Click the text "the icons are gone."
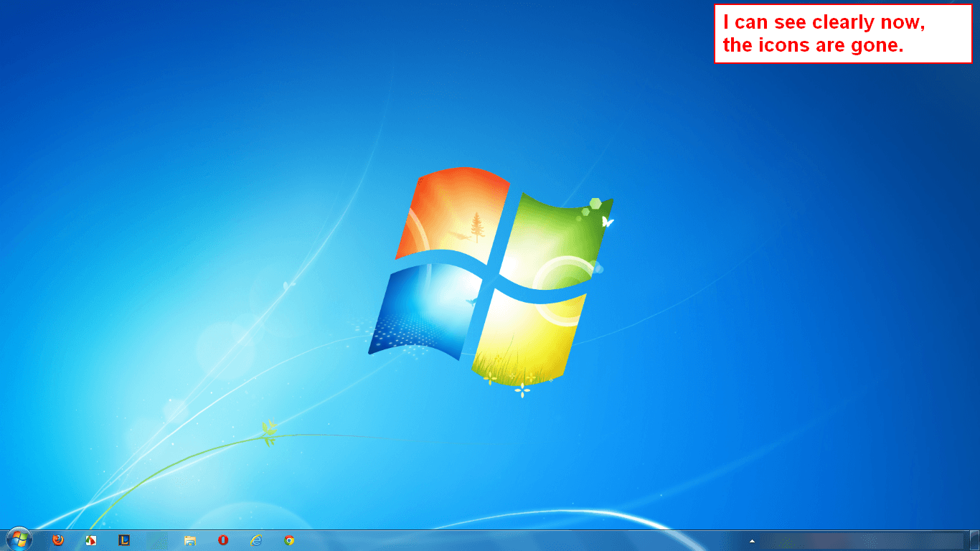Viewport: 980px width, 551px height. (x=812, y=46)
